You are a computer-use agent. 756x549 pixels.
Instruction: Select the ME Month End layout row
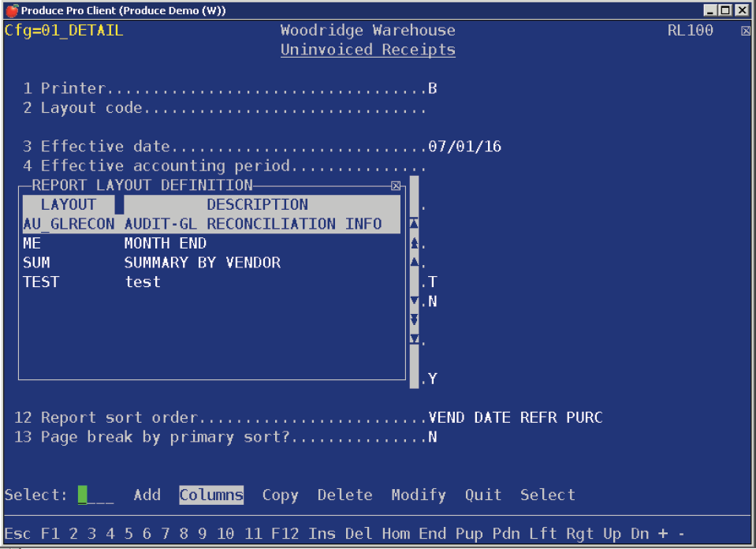pos(211,243)
